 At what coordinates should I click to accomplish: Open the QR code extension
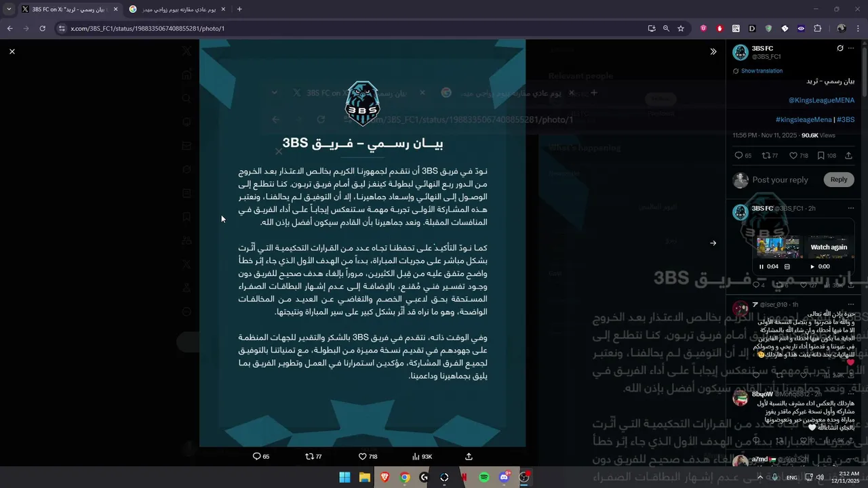tap(736, 28)
